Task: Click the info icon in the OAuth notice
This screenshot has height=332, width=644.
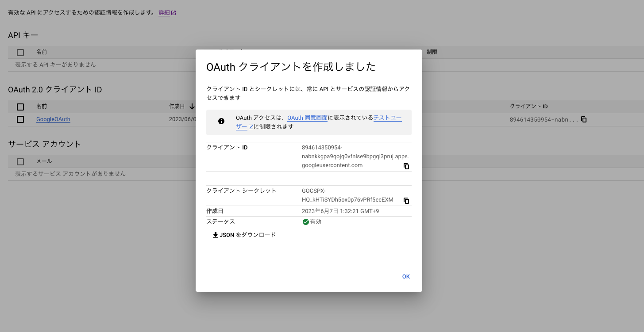Action: pyautogui.click(x=221, y=121)
